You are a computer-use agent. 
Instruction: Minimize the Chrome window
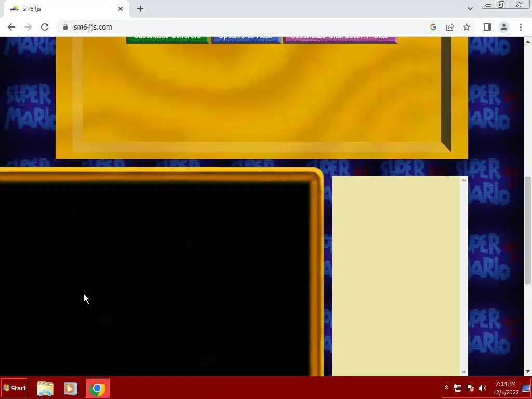[488, 5]
